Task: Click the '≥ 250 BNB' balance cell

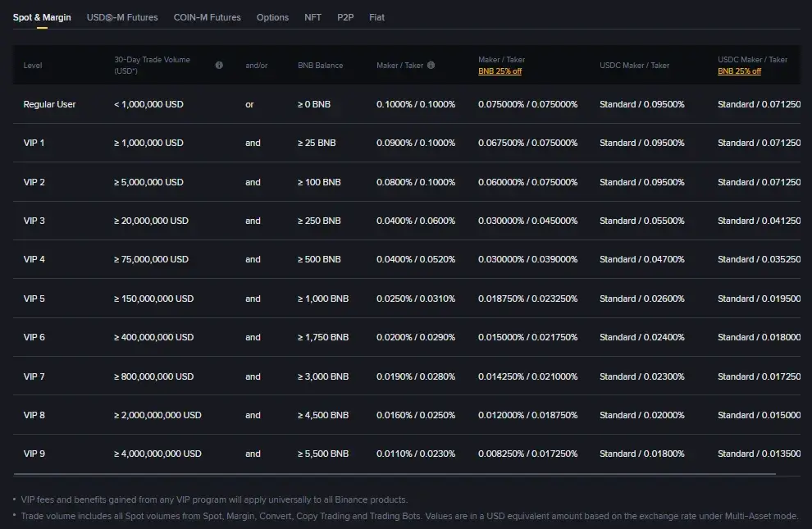Action: click(320, 221)
